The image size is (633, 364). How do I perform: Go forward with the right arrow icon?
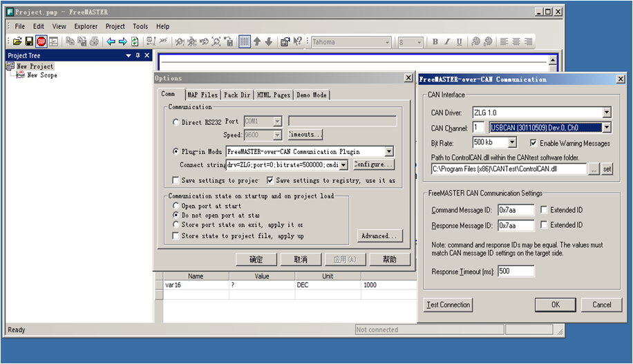[x=123, y=41]
